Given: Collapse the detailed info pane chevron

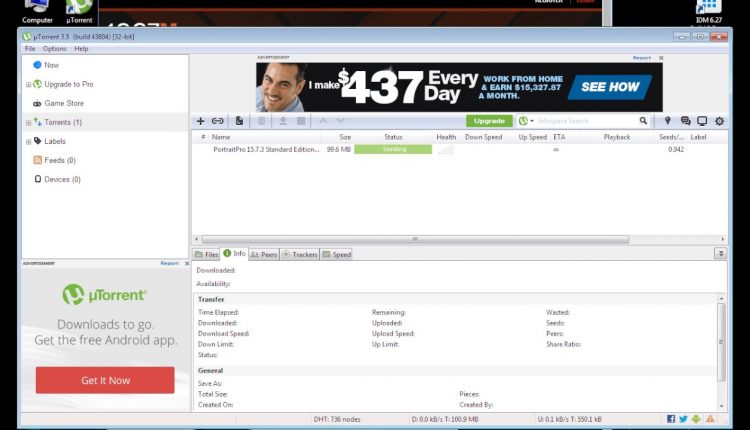Looking at the screenshot, I should click(721, 254).
